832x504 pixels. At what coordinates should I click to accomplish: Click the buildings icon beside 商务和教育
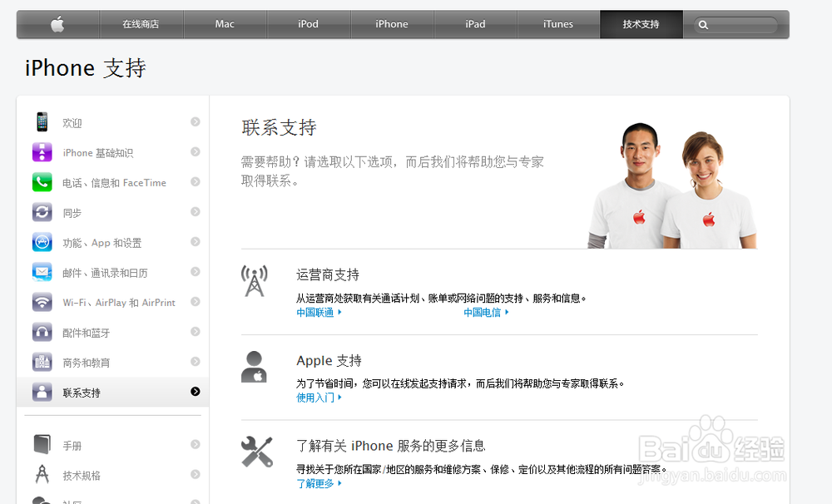(42, 362)
